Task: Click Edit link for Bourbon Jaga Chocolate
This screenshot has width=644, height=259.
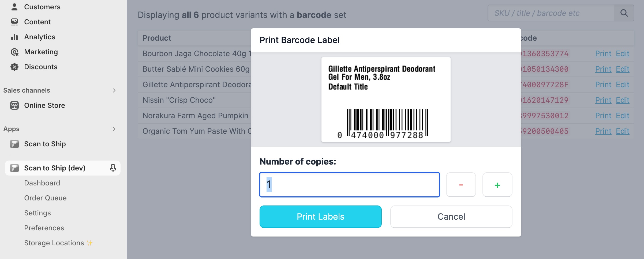Action: [x=622, y=54]
